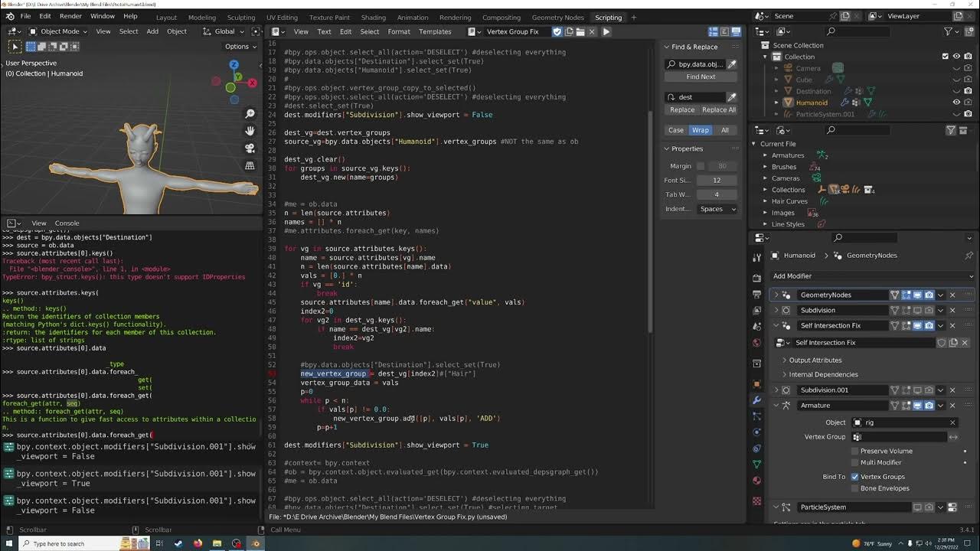Viewport: 980px width, 551px height.
Task: Open the texture checker properties tab
Action: tap(757, 501)
